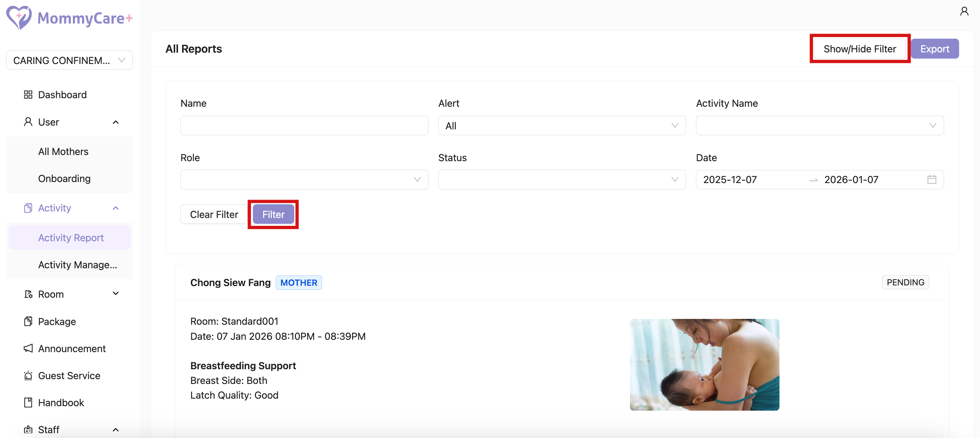
Task: Click the MommyCare+ logo
Action: tap(69, 17)
